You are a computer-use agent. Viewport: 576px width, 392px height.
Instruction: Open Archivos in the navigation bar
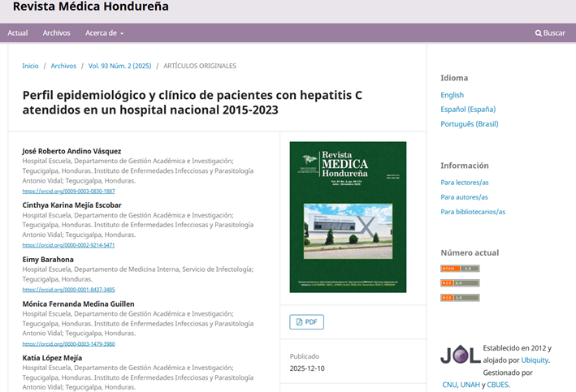56,33
